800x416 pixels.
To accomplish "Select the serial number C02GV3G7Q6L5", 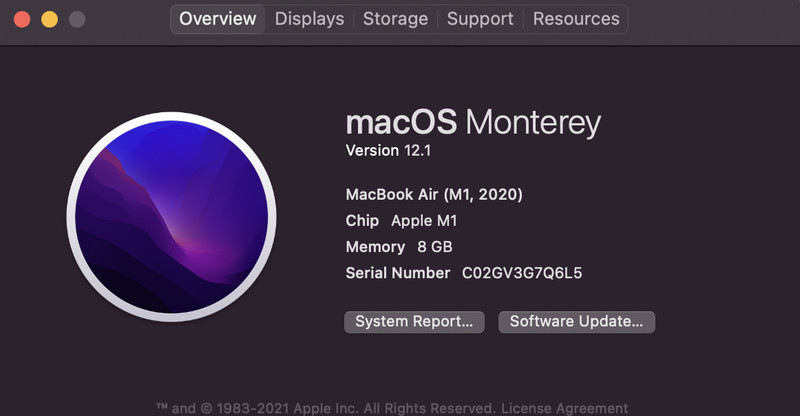I will [522, 273].
